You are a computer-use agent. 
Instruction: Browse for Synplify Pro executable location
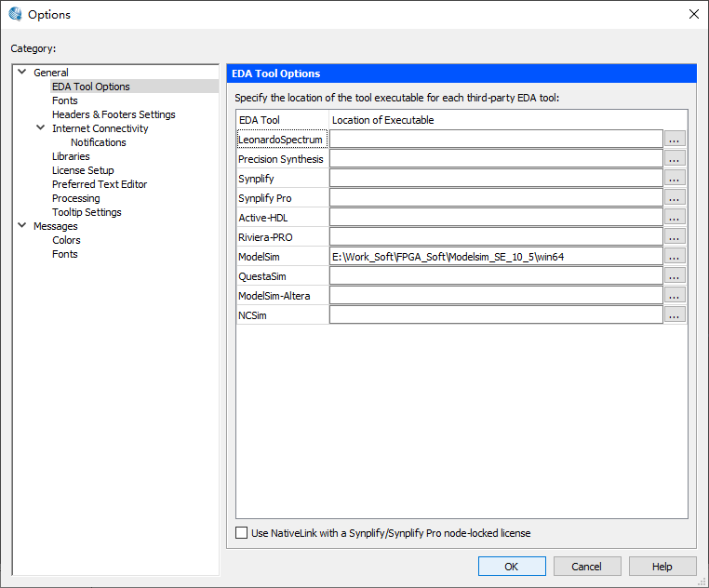coord(675,197)
